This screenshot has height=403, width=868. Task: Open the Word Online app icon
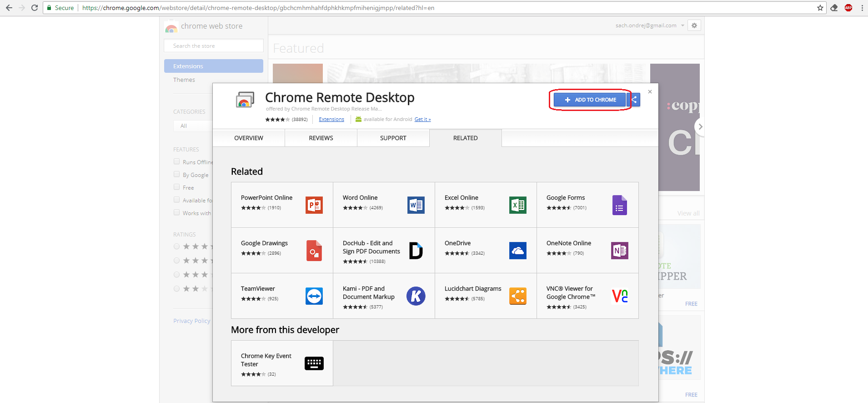416,205
